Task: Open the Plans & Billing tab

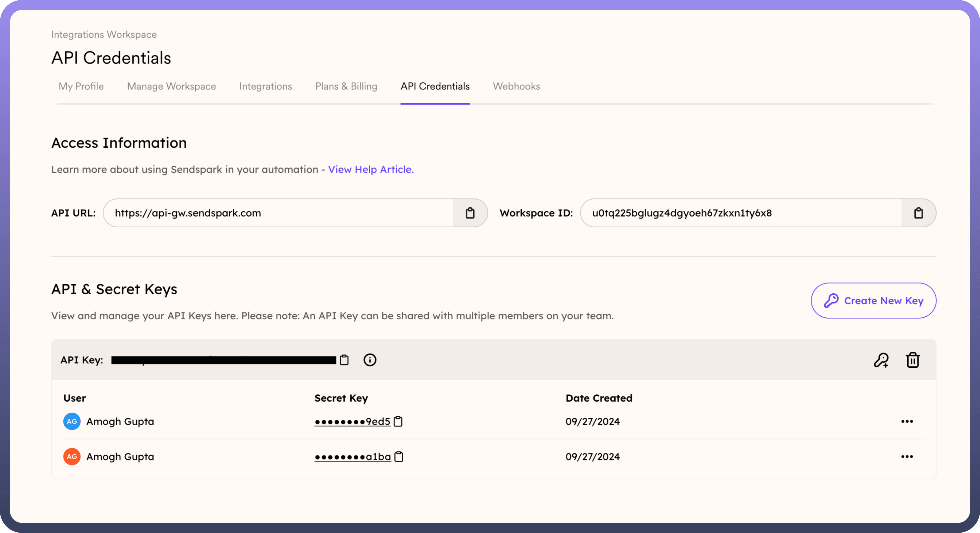Action: pos(346,87)
